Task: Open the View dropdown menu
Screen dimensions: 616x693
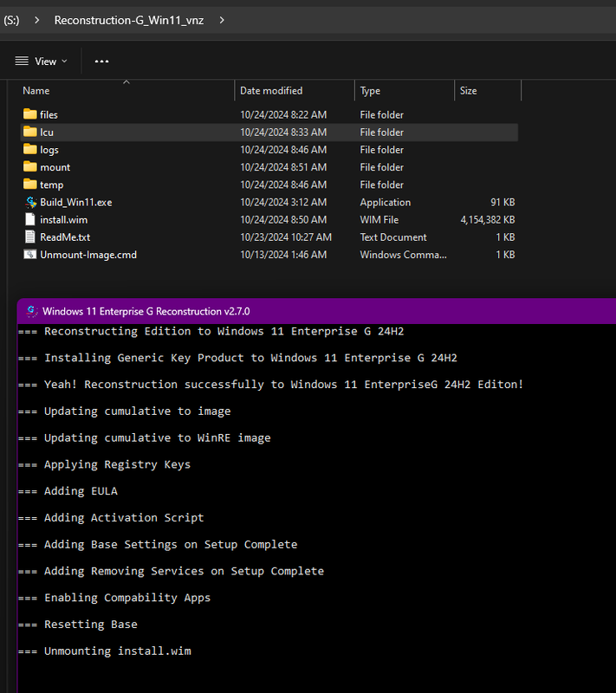Action: coord(42,61)
